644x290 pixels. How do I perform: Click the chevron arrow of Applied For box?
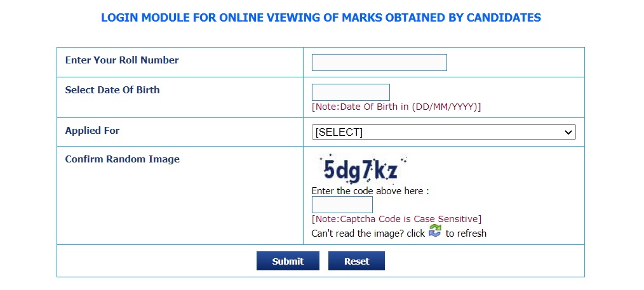pyautogui.click(x=568, y=132)
